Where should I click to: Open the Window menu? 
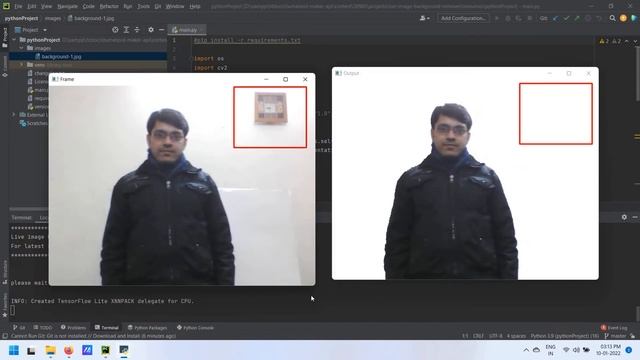click(175, 7)
